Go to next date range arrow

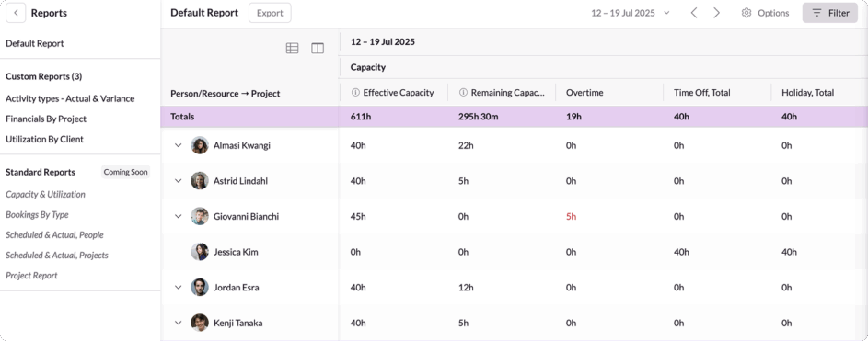pos(717,13)
